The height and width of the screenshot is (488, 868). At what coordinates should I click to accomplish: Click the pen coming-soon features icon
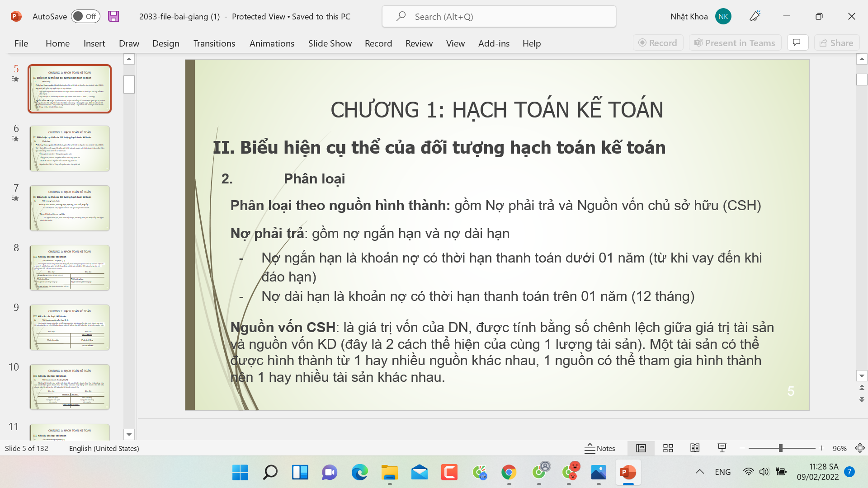pyautogui.click(x=755, y=16)
